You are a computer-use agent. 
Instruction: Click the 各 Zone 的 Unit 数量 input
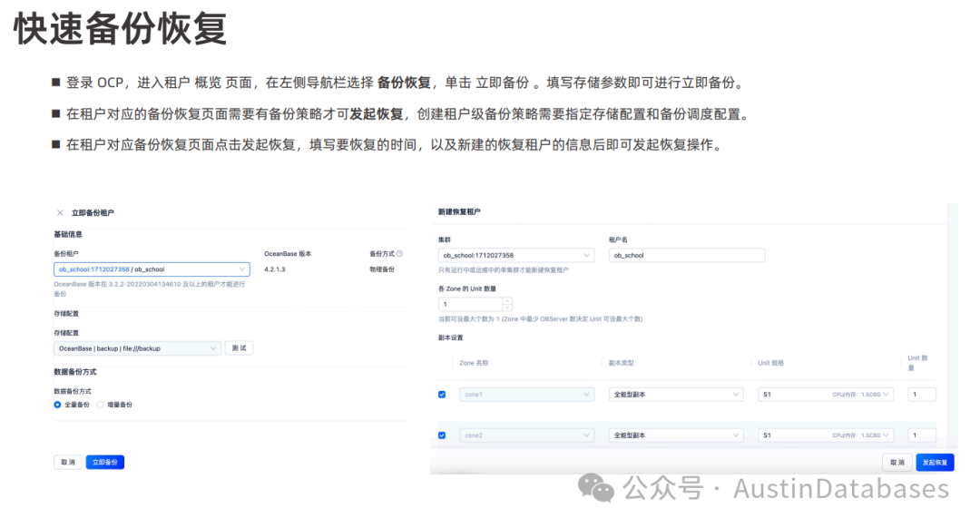pos(471,304)
